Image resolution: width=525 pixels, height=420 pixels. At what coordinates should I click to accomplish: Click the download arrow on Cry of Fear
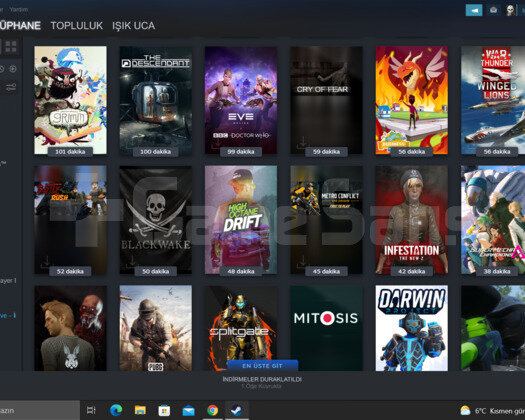point(303,142)
